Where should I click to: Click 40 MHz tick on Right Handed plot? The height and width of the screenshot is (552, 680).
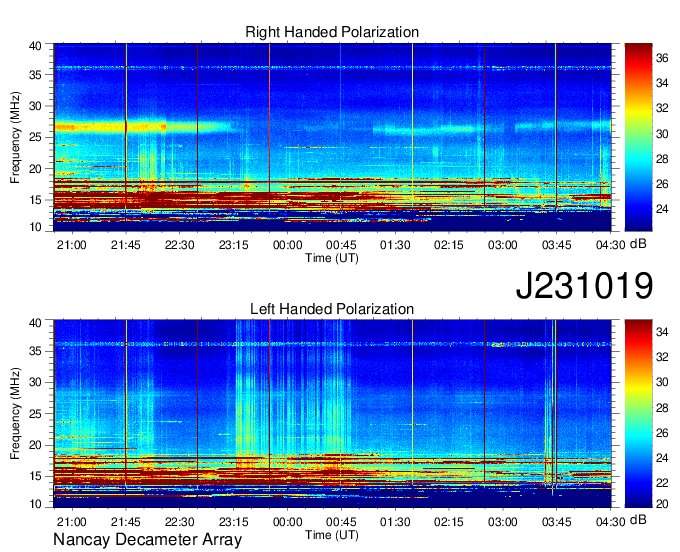click(35, 46)
